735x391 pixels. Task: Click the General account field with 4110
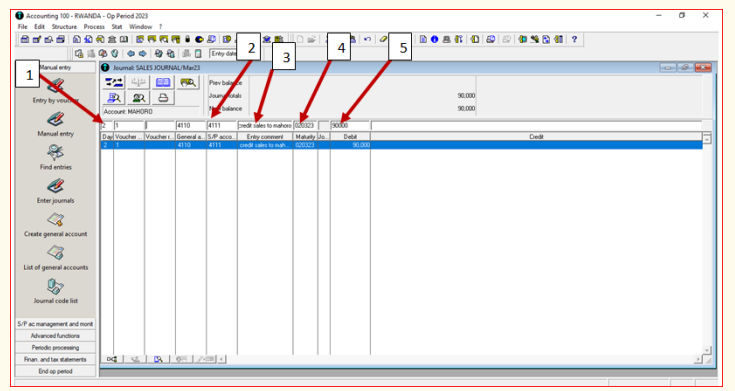[x=191, y=126]
